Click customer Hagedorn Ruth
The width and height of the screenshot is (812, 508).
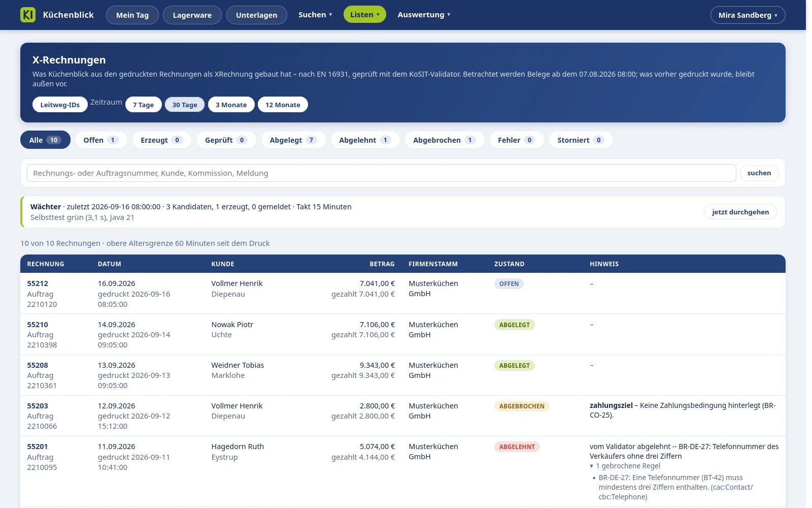(238, 447)
